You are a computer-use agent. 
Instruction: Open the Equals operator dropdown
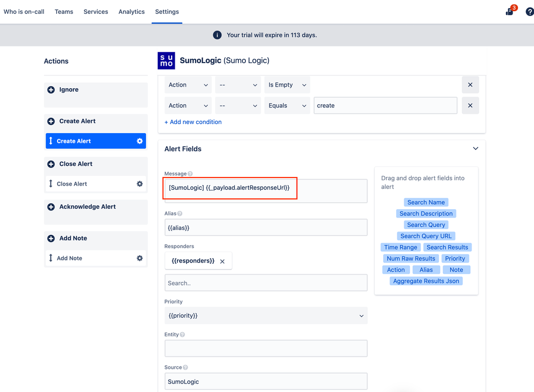[287, 106]
